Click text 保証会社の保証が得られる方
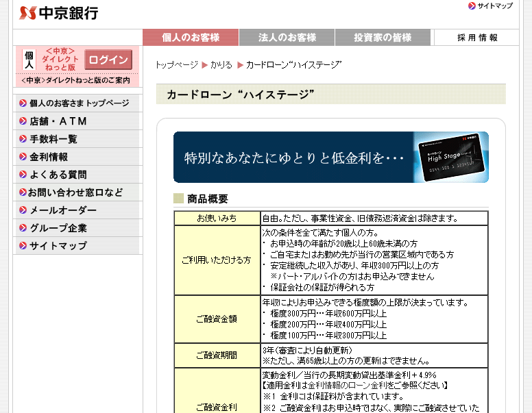 click(322, 287)
